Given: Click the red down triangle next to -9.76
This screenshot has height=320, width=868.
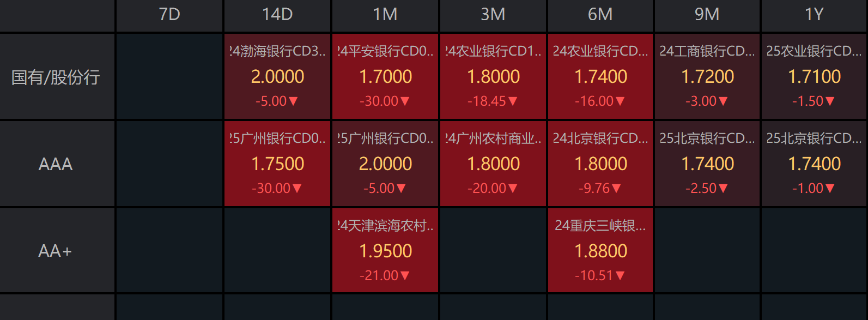Looking at the screenshot, I should click(616, 189).
